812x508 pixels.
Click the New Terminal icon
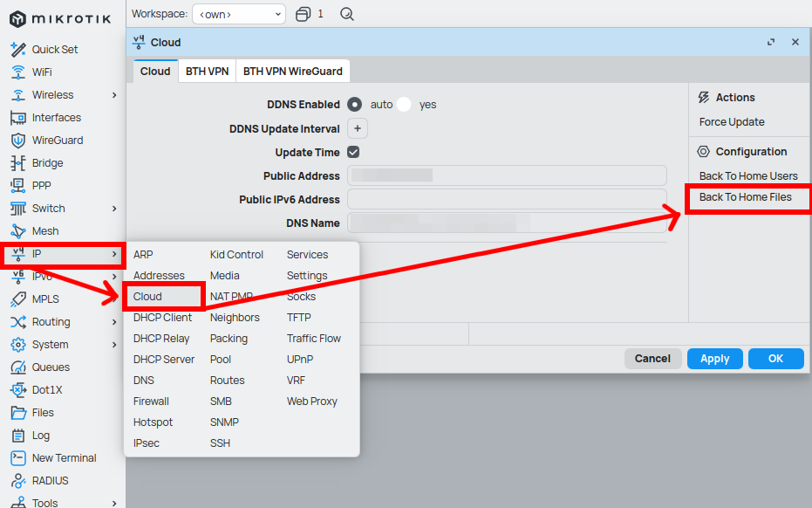click(x=18, y=458)
